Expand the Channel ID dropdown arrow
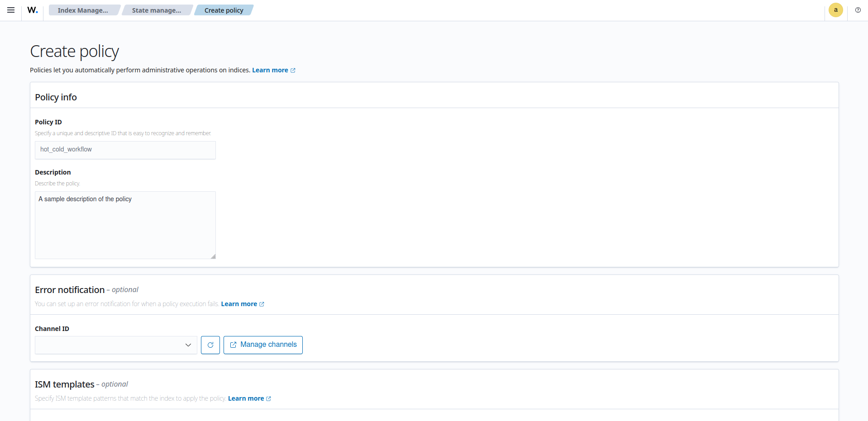Viewport: 868px width, 421px height. 188,345
